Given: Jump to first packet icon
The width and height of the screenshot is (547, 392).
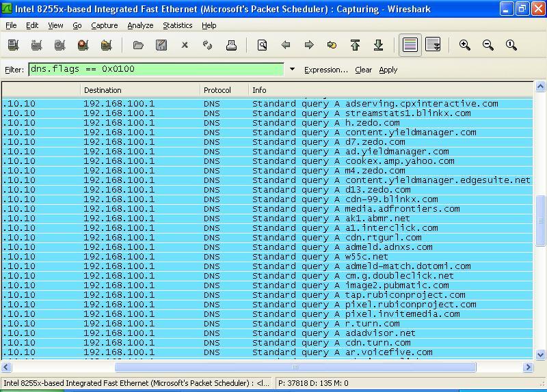Looking at the screenshot, I should pos(355,45).
